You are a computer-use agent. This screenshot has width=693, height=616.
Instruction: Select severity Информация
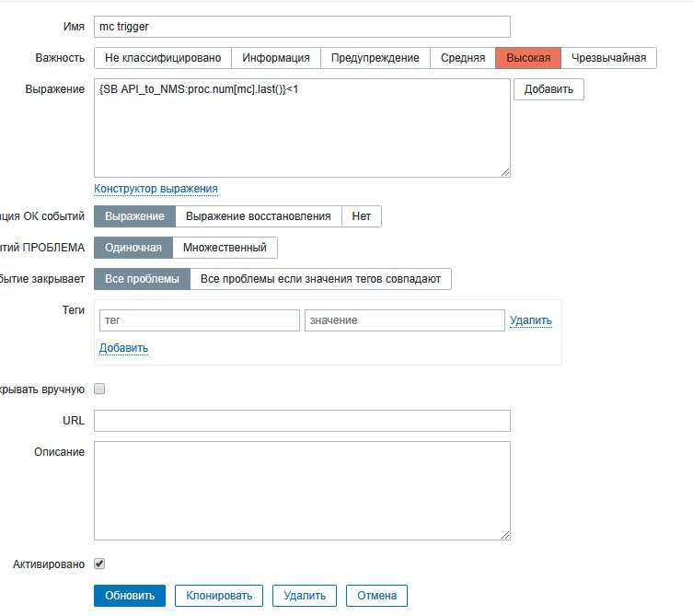(x=276, y=58)
